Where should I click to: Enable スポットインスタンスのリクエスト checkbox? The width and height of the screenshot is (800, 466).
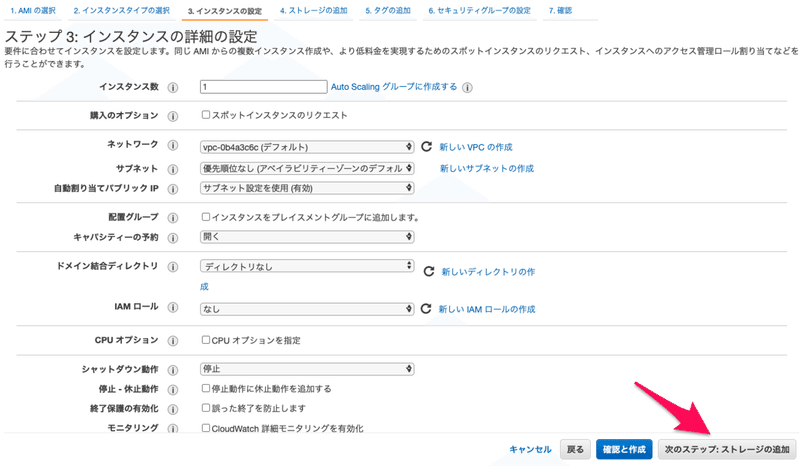206,115
